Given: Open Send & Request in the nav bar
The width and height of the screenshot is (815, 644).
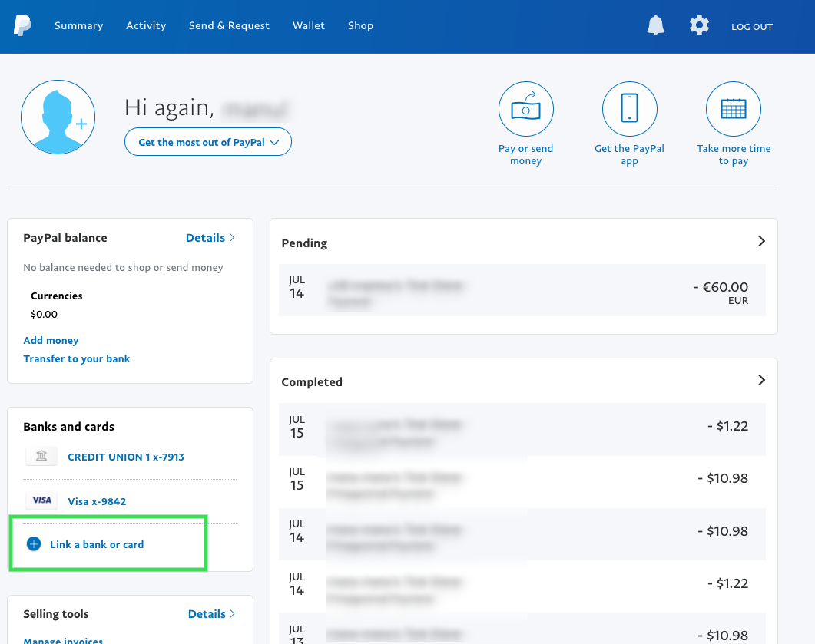Looking at the screenshot, I should click(229, 25).
